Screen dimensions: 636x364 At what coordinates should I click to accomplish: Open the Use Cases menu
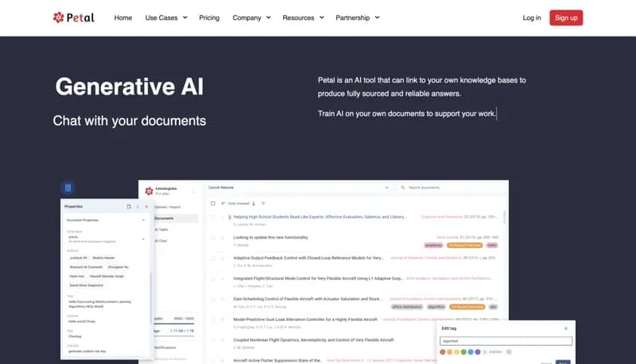pyautogui.click(x=161, y=17)
